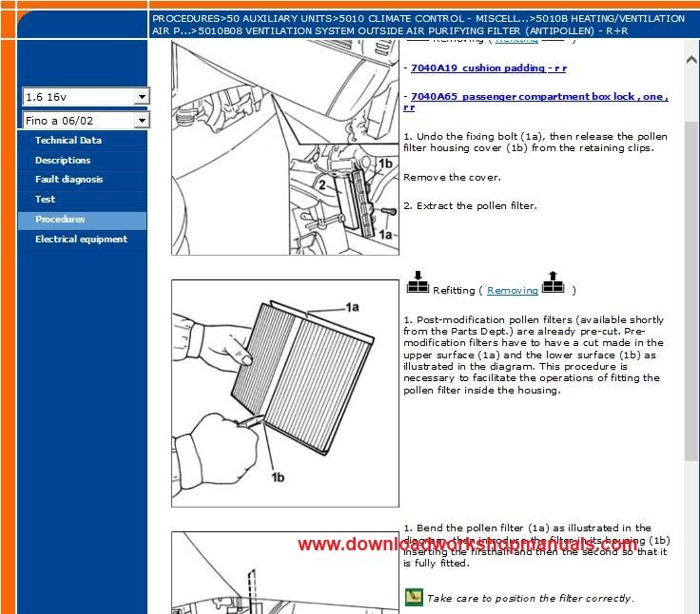Click the note icon beside 'Take care to position'
Viewport: 700px width, 614px height.
click(x=414, y=597)
